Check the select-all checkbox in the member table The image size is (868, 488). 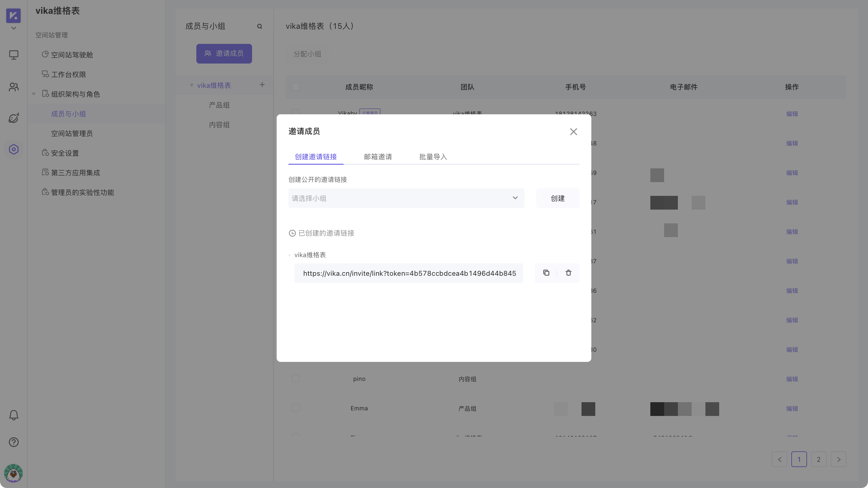point(296,86)
